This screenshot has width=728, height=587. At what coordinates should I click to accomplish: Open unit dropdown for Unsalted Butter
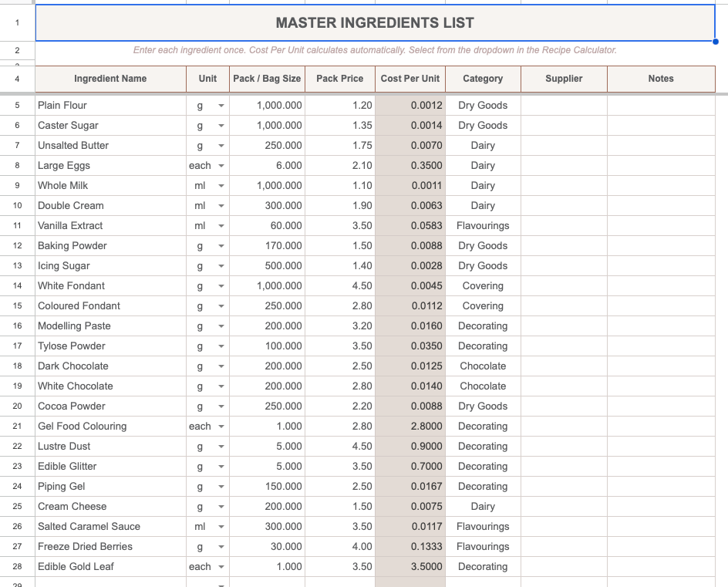pyautogui.click(x=221, y=145)
